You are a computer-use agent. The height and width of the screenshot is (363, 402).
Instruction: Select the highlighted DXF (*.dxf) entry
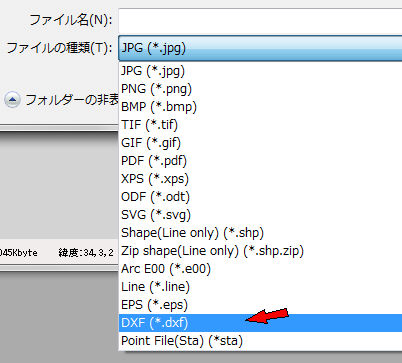[x=260, y=323]
